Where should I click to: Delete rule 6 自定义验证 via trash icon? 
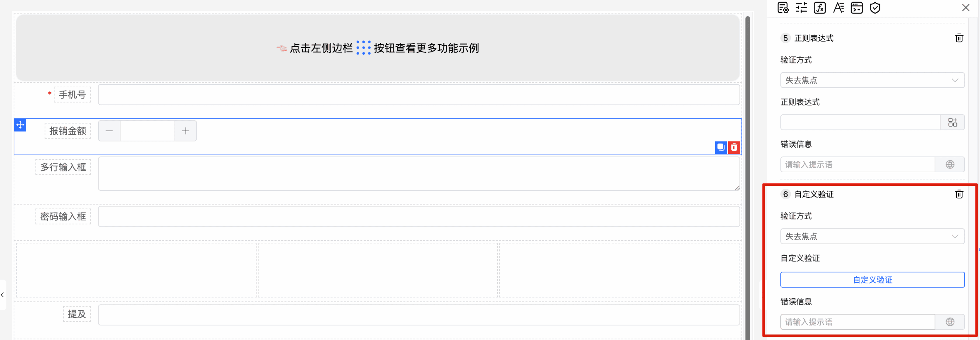(959, 194)
